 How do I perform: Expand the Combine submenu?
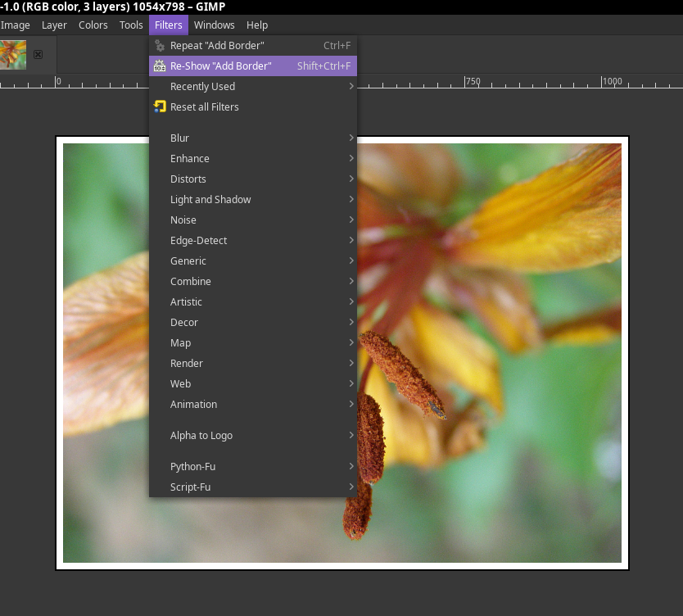tap(253, 281)
